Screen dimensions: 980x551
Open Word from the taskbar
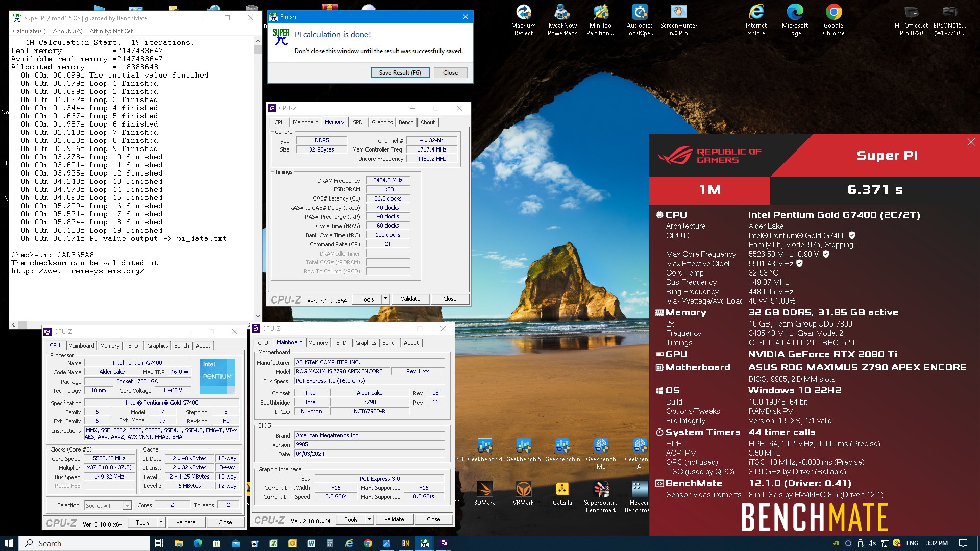click(311, 543)
